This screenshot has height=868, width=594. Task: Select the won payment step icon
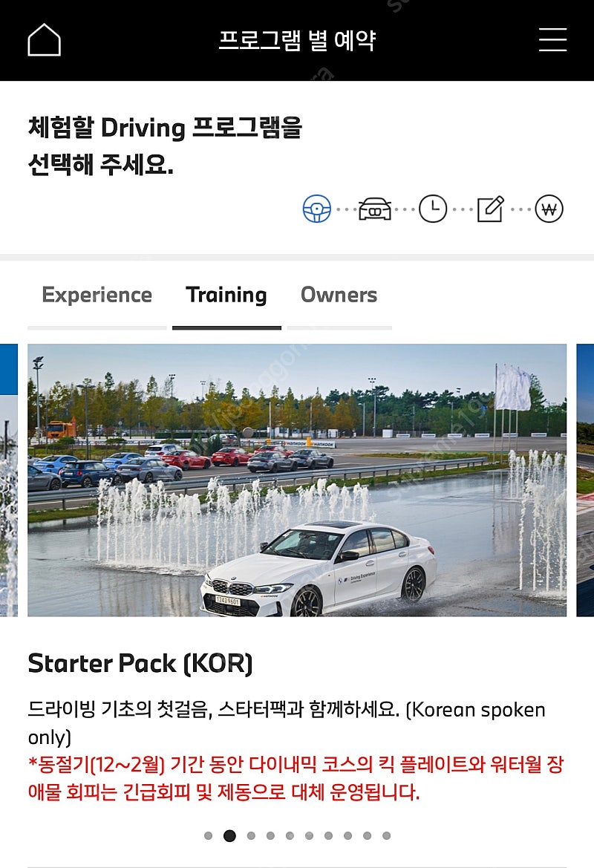549,209
